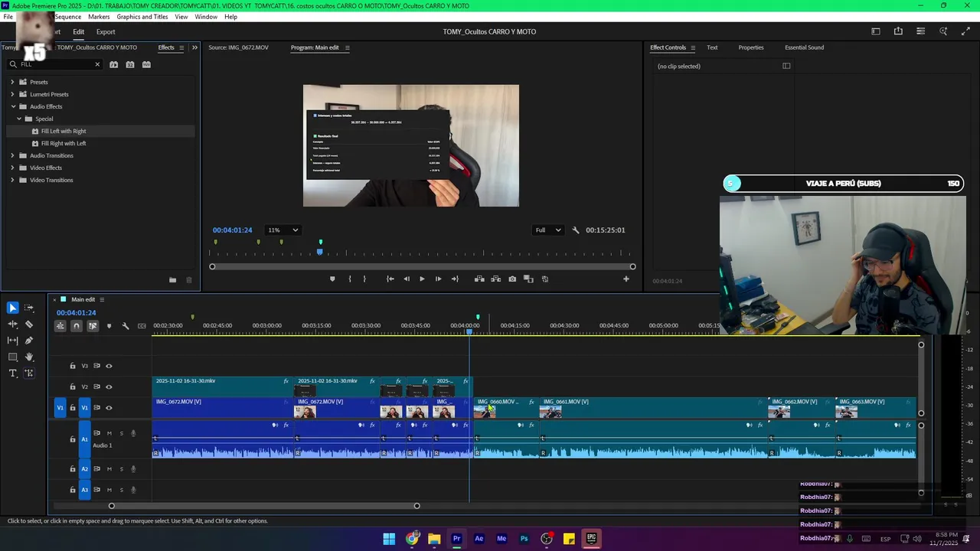Toggle lock on track V2
980x551 pixels.
pos(73,386)
